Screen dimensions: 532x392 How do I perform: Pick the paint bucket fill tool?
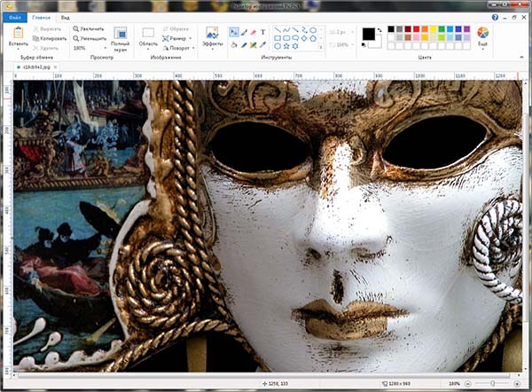(x=234, y=43)
